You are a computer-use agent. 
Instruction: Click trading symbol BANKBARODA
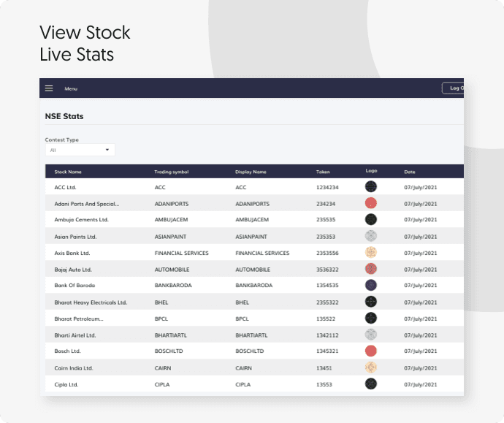coord(173,286)
